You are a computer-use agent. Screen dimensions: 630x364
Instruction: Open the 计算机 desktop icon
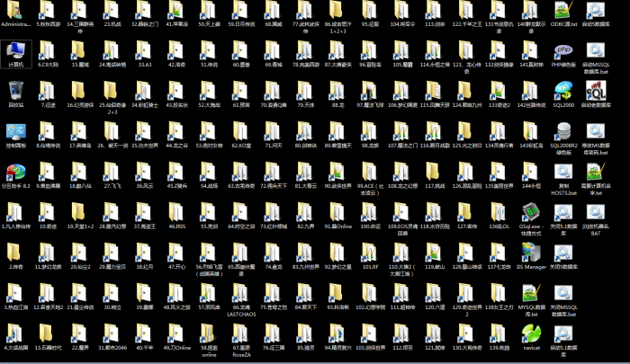pos(17,50)
